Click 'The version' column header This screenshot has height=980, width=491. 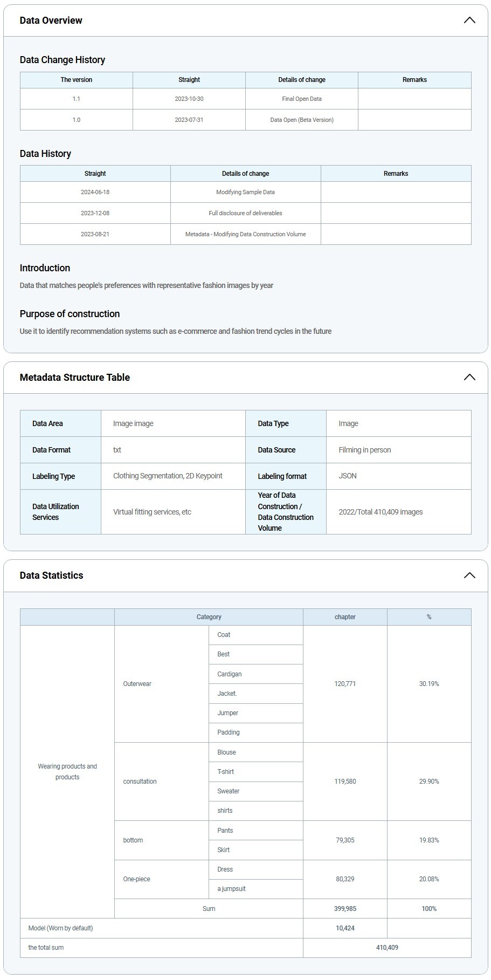click(77, 80)
